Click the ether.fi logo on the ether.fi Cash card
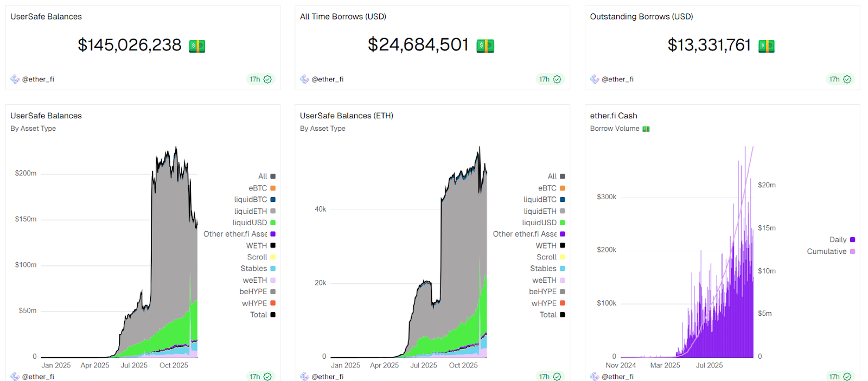Screen dimensions: 868x381 click(x=595, y=376)
